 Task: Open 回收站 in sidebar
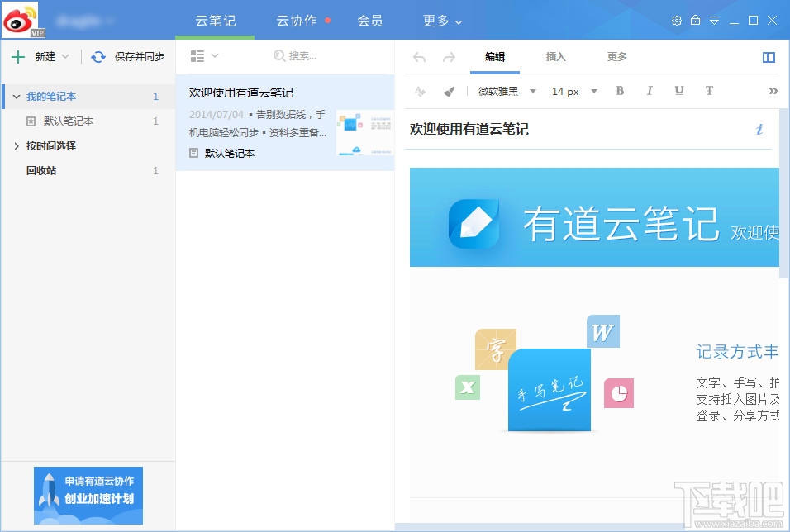pyautogui.click(x=88, y=171)
